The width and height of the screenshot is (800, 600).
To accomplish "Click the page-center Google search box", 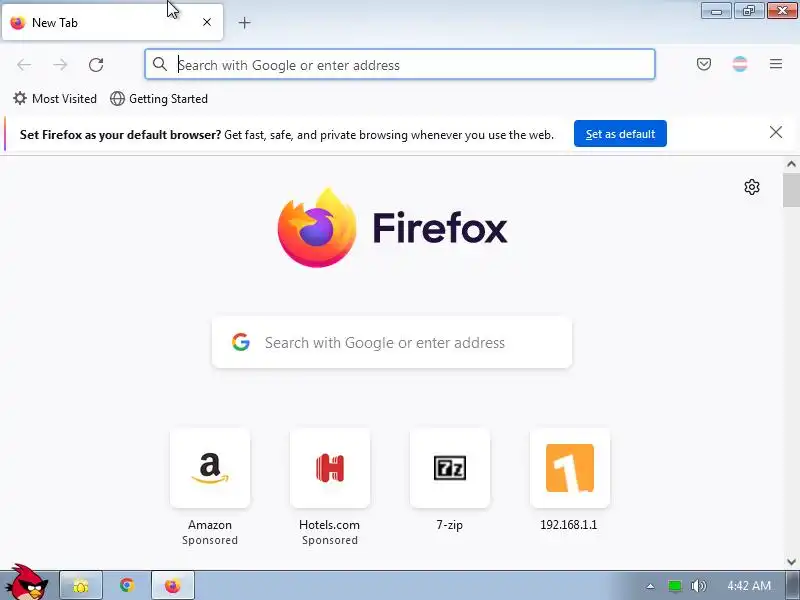I will [392, 342].
